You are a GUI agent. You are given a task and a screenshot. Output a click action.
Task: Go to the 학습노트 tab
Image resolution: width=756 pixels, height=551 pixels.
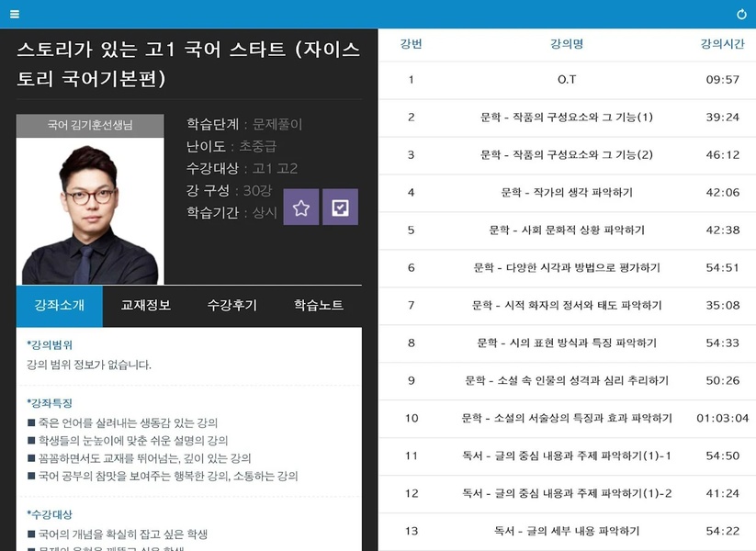319,305
